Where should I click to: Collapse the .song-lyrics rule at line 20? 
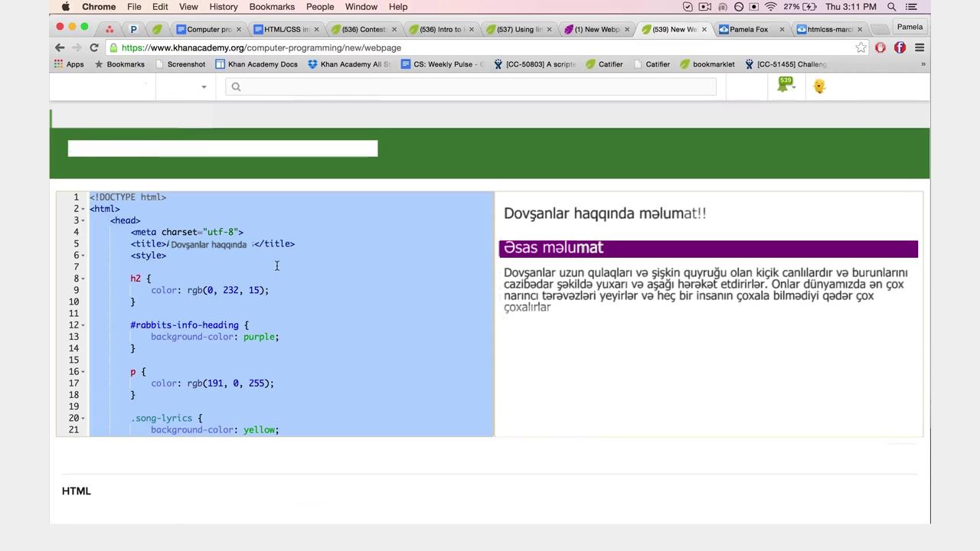(x=83, y=419)
